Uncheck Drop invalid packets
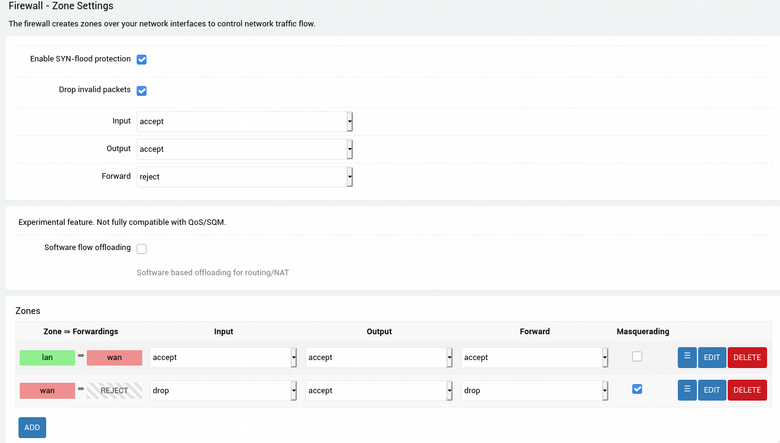 coord(142,90)
